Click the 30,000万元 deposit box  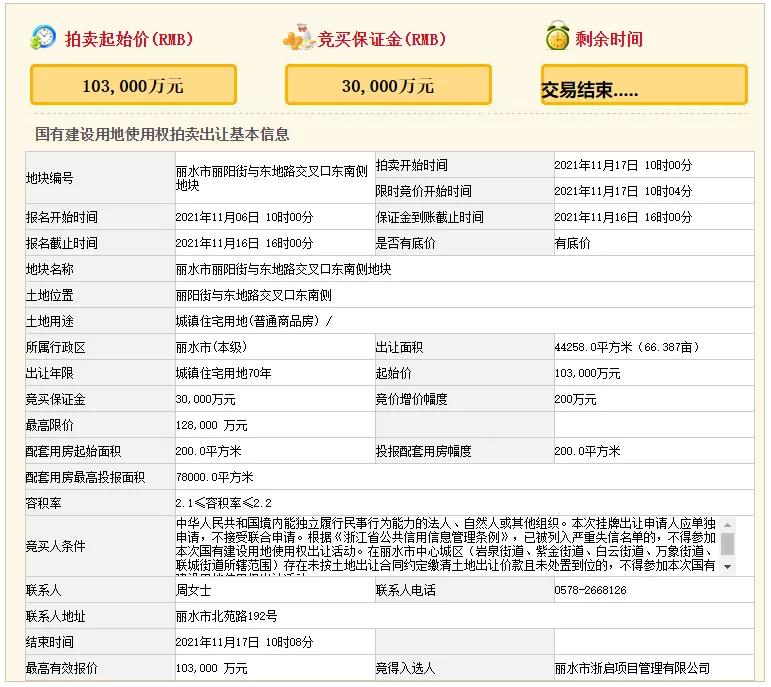(388, 86)
